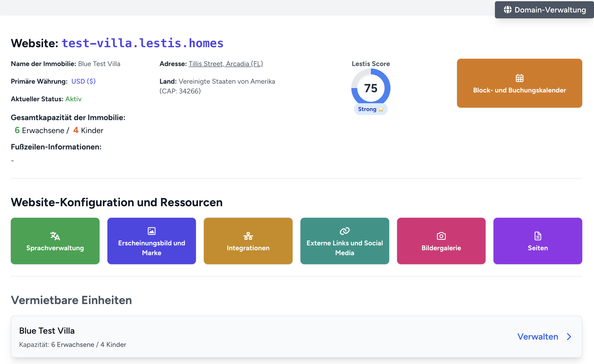Click the 6 Erwachsene capacity value
Screen dimensions: 594x364
click(x=39, y=130)
